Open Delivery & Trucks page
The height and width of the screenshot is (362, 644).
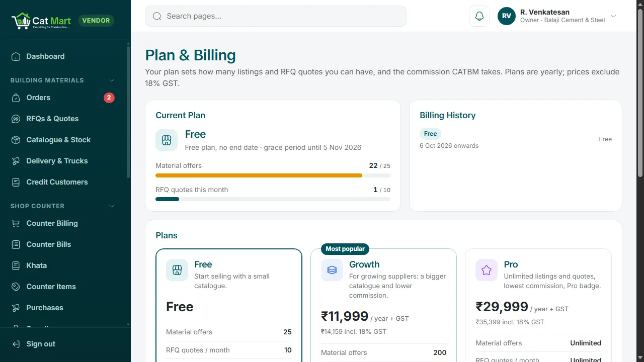[x=63, y=161]
